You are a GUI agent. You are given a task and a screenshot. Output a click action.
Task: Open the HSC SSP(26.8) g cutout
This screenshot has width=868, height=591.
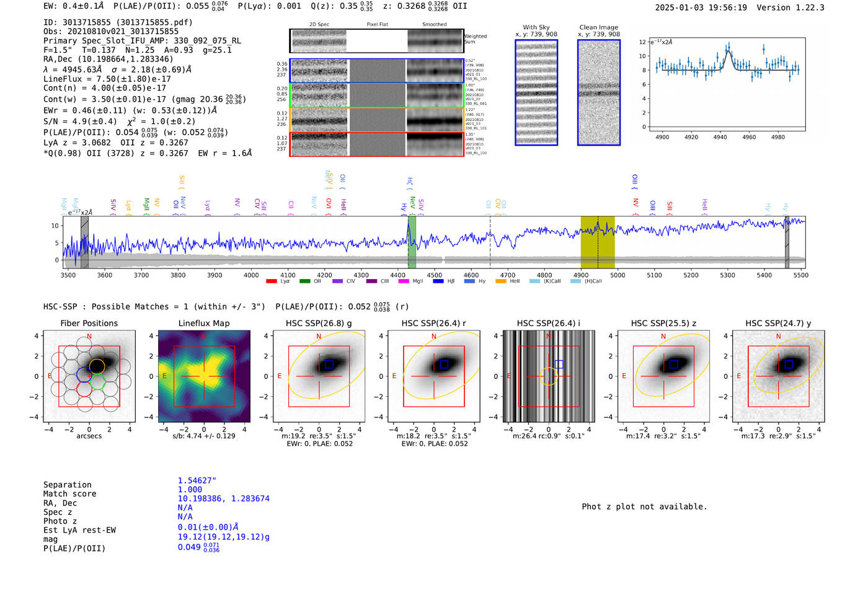click(319, 376)
